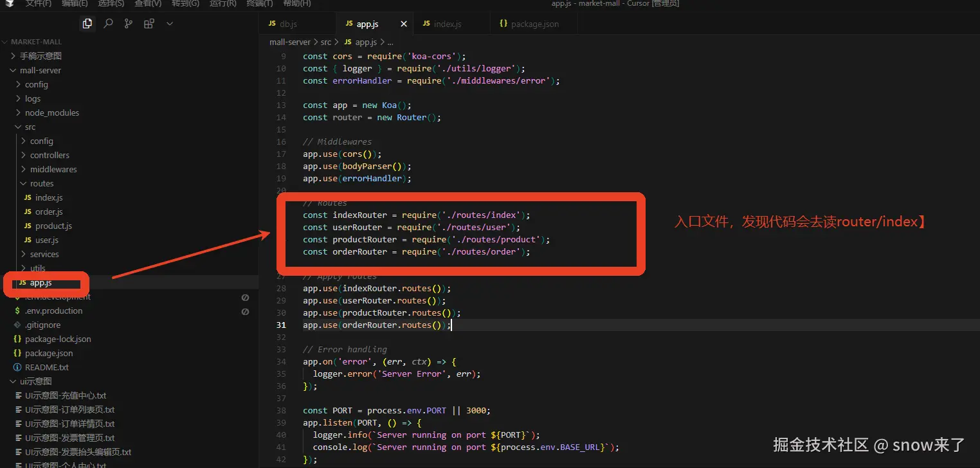Click line number 38 in the gutter
Viewport: 980px width, 468px height.
coord(281,410)
